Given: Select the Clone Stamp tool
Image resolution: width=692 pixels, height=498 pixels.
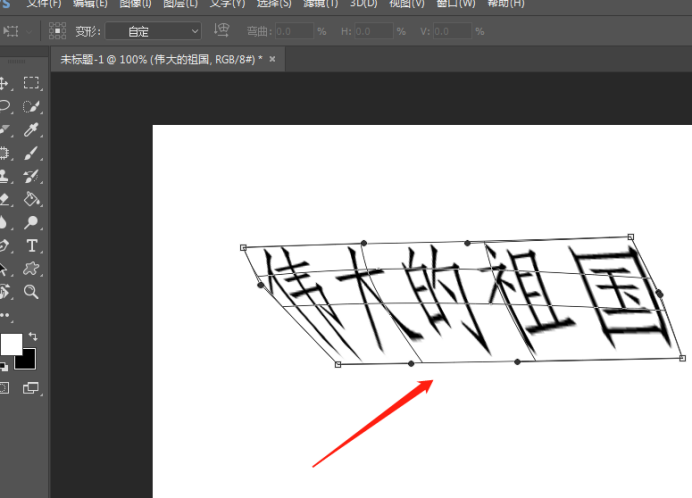Looking at the screenshot, I should pyautogui.click(x=4, y=176).
